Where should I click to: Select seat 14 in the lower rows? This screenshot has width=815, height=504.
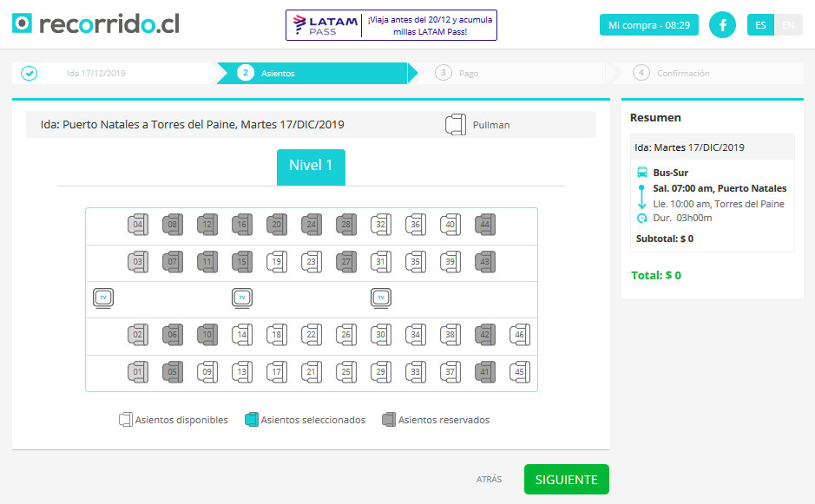pos(242,335)
